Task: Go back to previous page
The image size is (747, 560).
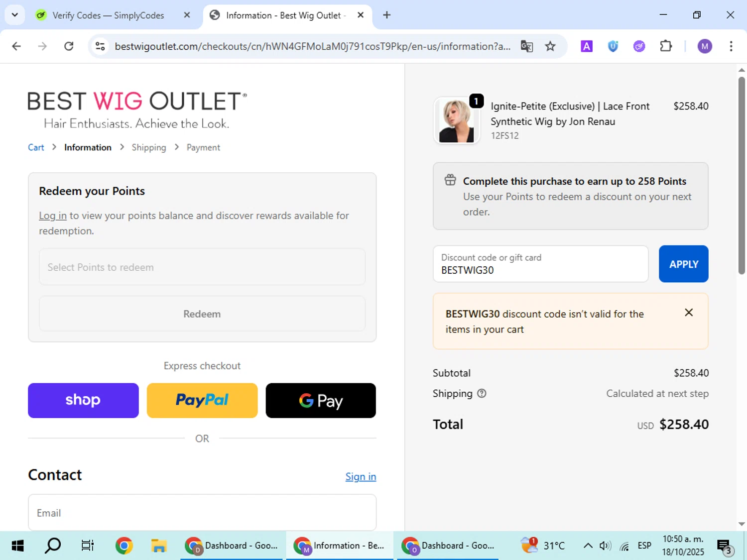Action: click(x=16, y=46)
